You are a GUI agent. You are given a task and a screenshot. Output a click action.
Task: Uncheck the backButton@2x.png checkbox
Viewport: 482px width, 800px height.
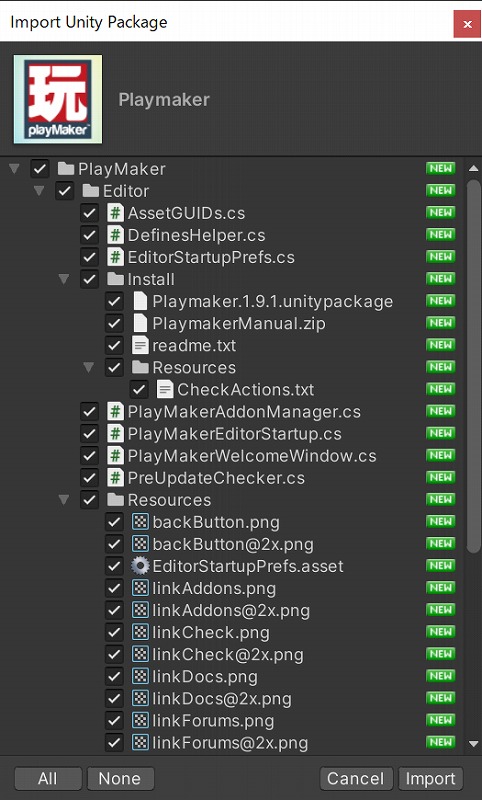(x=114, y=544)
